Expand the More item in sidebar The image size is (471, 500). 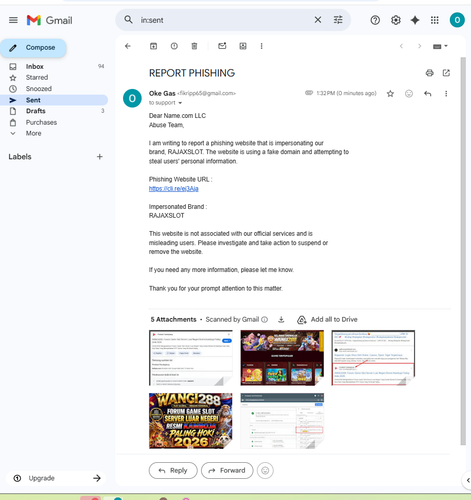(x=33, y=133)
